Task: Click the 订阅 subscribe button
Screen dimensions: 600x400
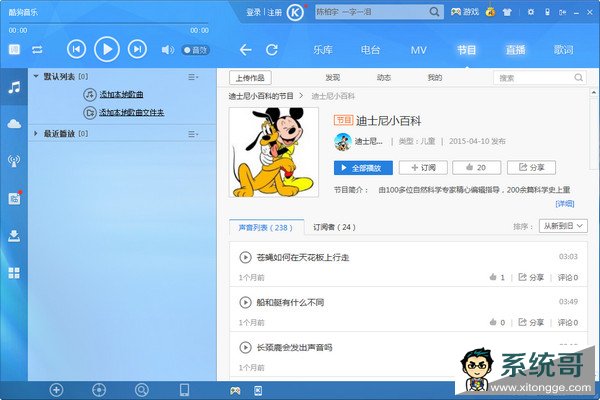Action: [x=423, y=168]
